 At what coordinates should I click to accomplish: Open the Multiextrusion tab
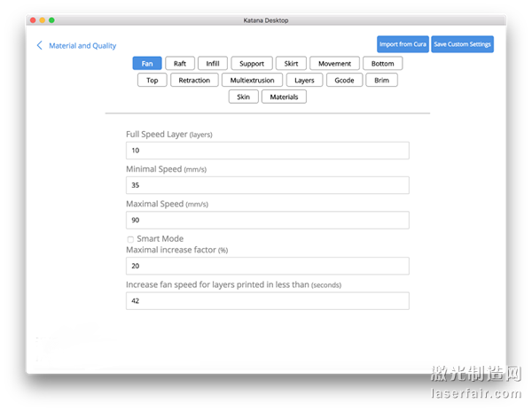pyautogui.click(x=252, y=81)
